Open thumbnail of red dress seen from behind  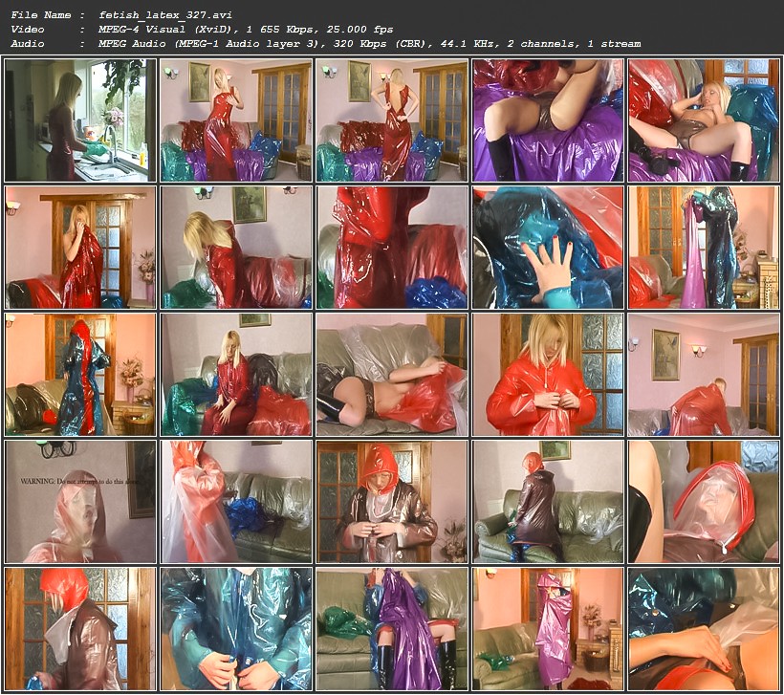[392, 120]
